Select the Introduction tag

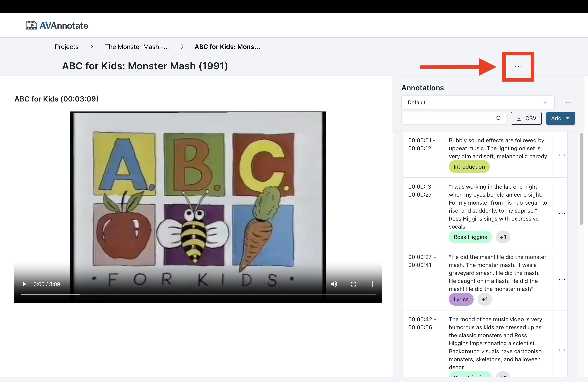pos(469,167)
